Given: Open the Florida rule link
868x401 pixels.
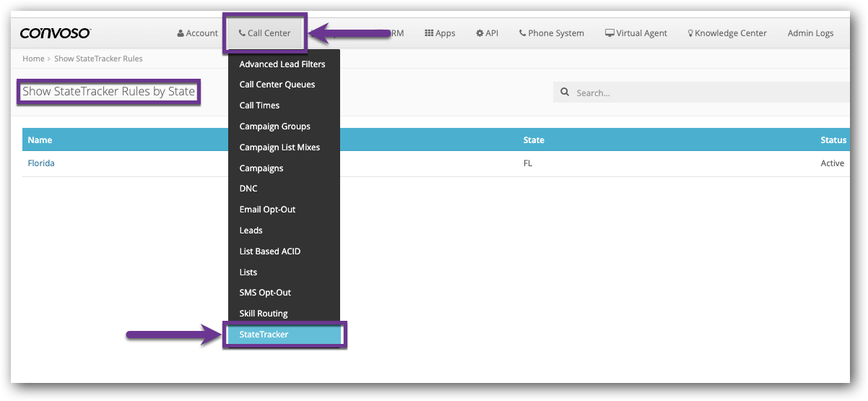Looking at the screenshot, I should [x=41, y=163].
